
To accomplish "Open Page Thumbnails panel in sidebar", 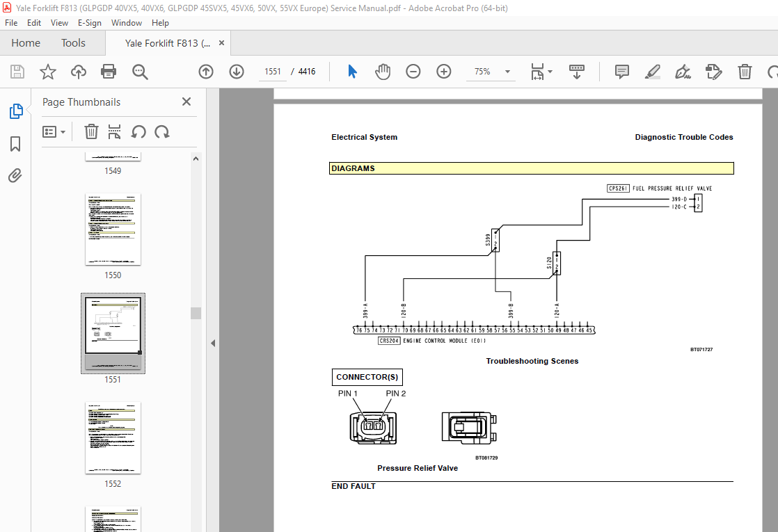I will tap(16, 111).
